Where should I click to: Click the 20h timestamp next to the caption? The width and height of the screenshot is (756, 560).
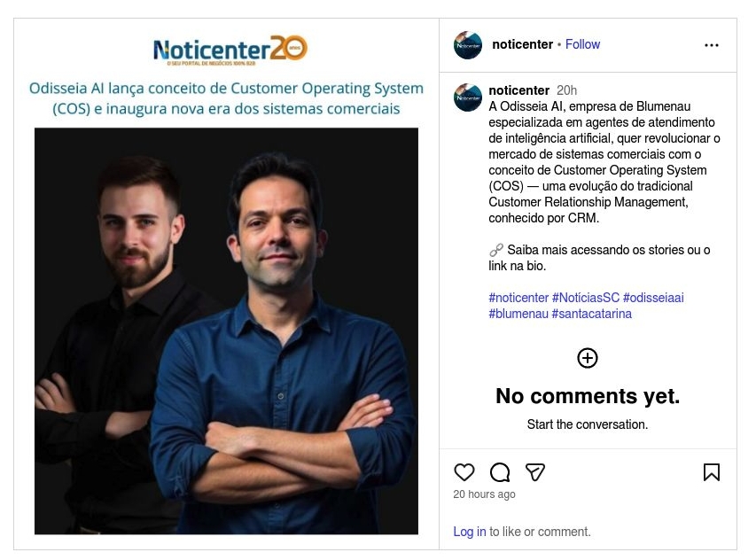tap(566, 90)
